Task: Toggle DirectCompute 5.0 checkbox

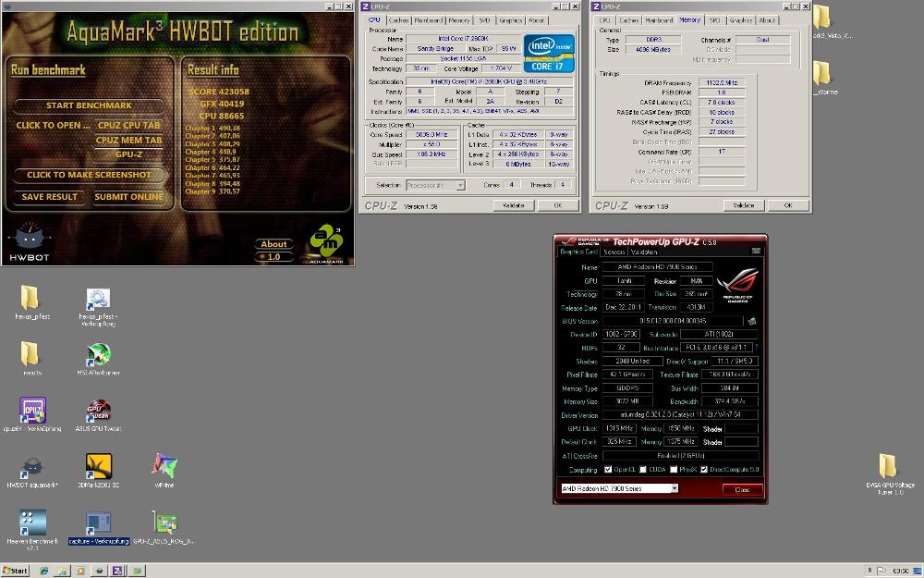Action: 703,470
